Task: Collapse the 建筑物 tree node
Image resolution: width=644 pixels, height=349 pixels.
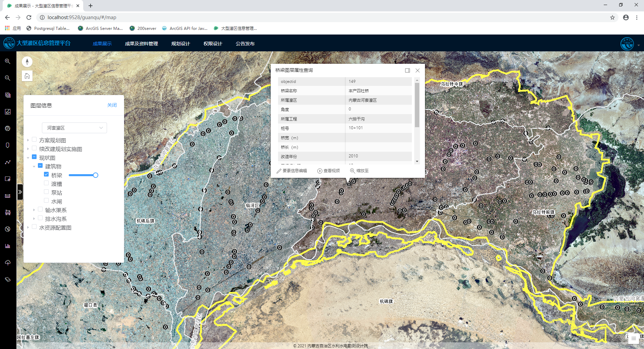Action: tap(34, 166)
